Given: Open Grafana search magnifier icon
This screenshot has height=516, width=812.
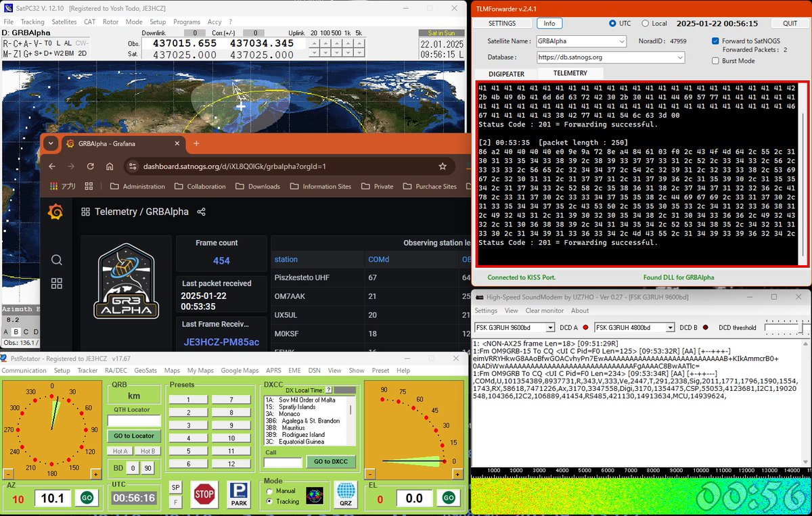Looking at the screenshot, I should [x=57, y=260].
